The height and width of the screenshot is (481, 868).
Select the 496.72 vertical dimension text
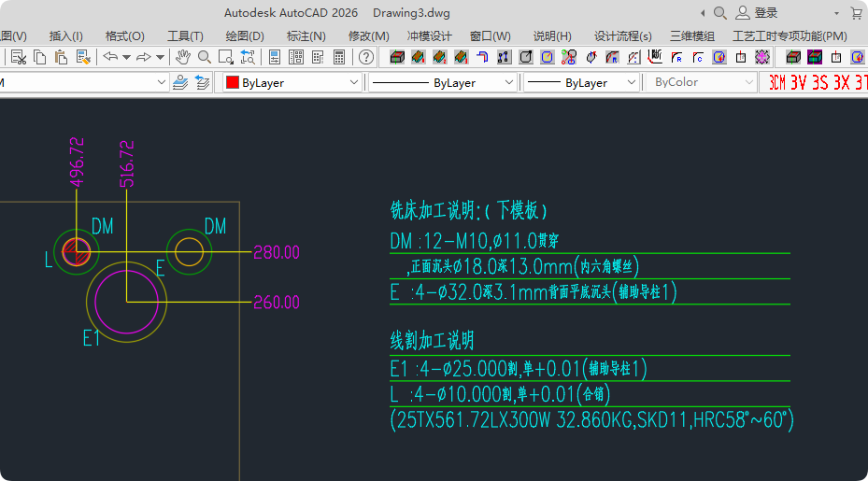[x=77, y=162]
